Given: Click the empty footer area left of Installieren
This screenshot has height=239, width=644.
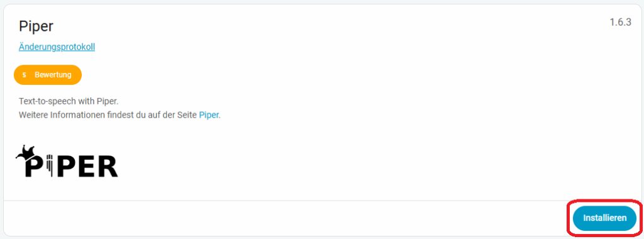Looking at the screenshot, I should tap(284, 218).
